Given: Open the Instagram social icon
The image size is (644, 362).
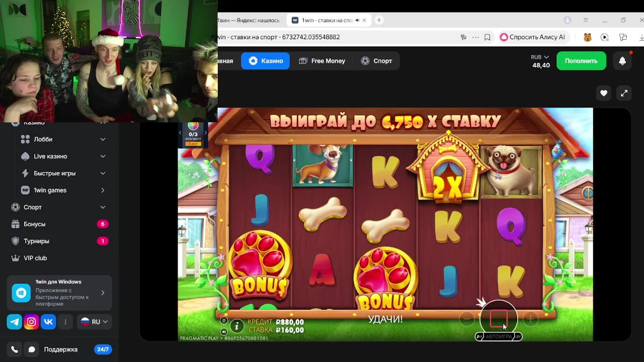Looking at the screenshot, I should click(31, 322).
